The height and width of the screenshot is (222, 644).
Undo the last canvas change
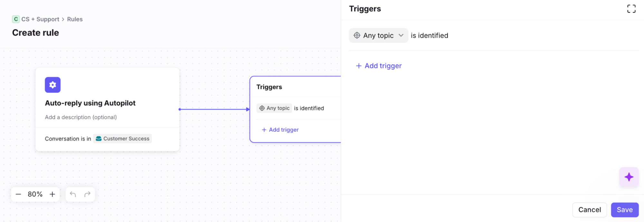tap(73, 194)
